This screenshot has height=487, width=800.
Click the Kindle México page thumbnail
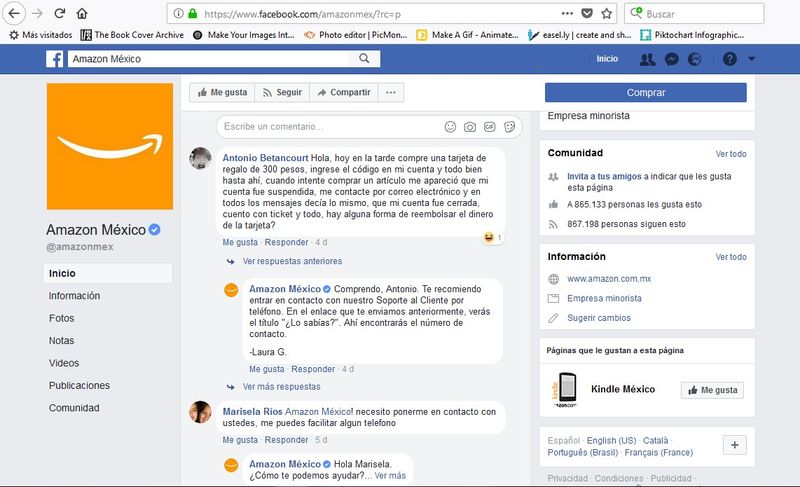click(x=564, y=390)
